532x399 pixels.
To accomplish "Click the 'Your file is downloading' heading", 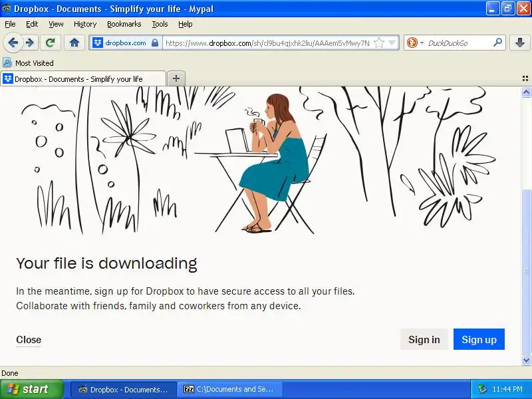I will (x=106, y=263).
